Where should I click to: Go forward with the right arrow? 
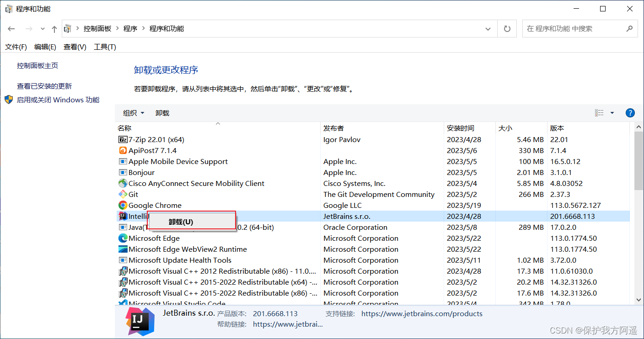click(29, 29)
